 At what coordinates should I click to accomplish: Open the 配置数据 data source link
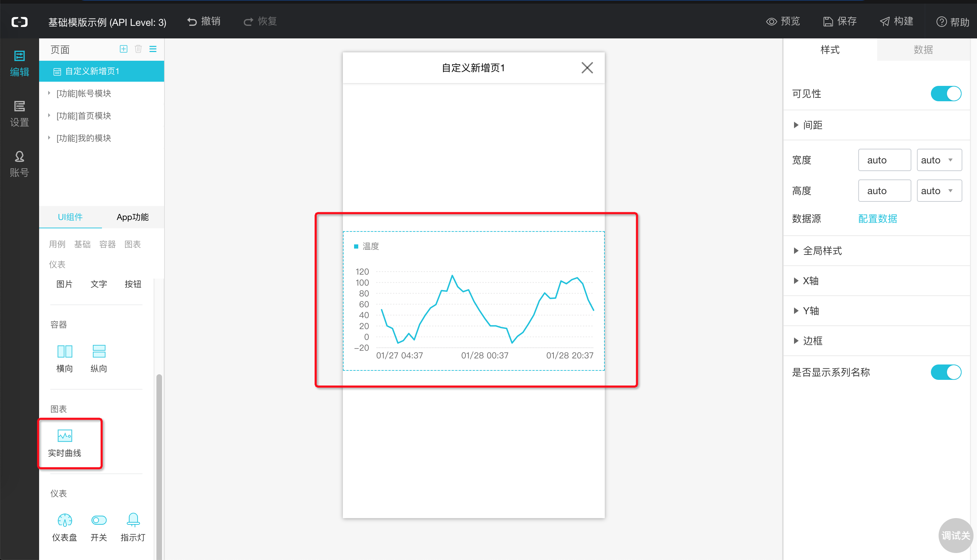(x=877, y=219)
